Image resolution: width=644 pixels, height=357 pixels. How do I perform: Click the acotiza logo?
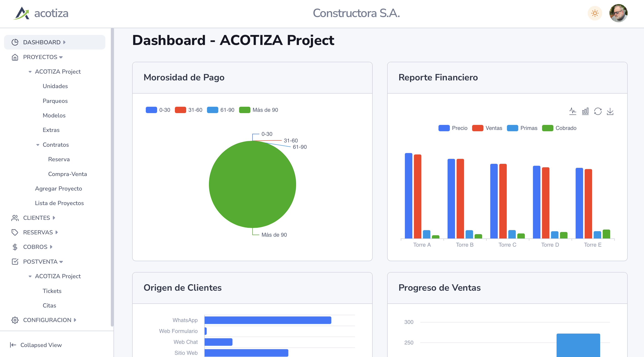(41, 13)
